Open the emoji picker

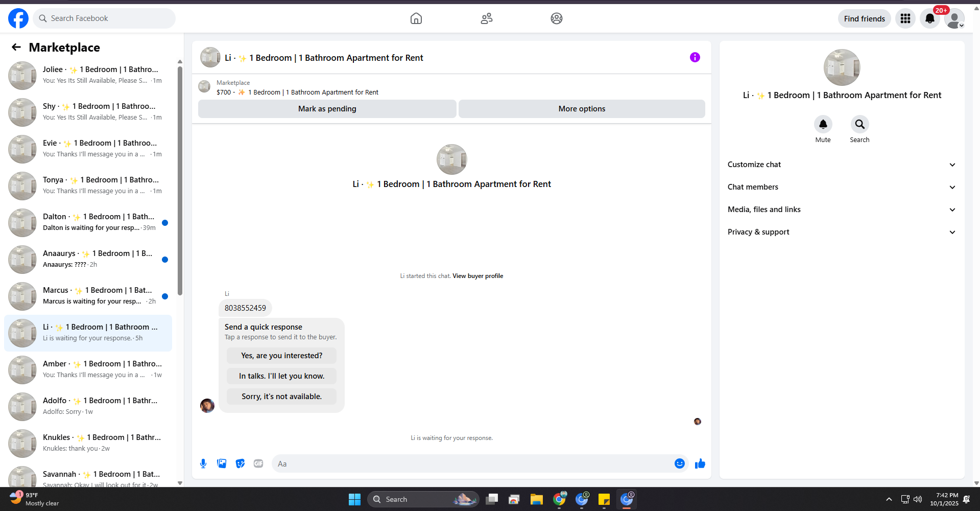click(x=680, y=463)
